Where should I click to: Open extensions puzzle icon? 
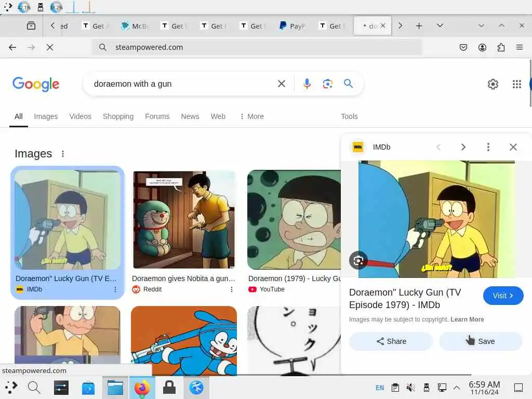tap(501, 47)
